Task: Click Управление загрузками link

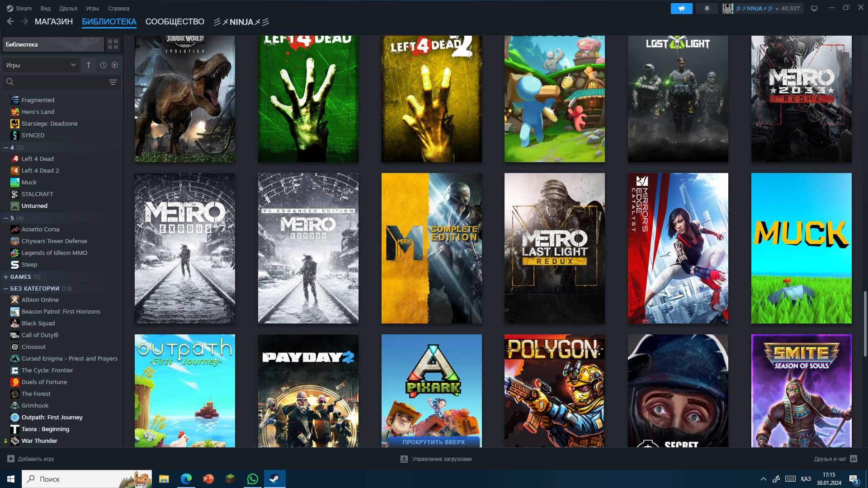Action: 436,459
